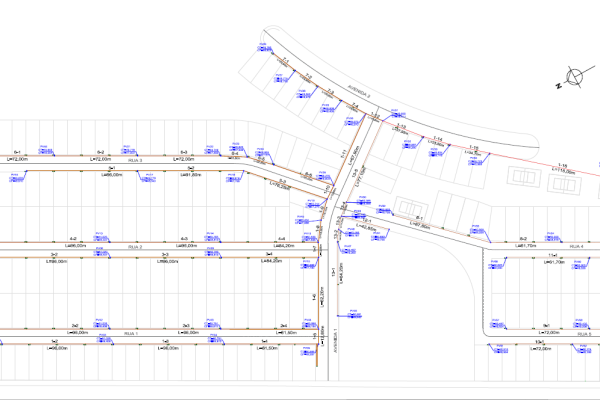The width and height of the screenshot is (600, 400).
Task: Select red pipe segment label 1-16
Action: (562, 165)
